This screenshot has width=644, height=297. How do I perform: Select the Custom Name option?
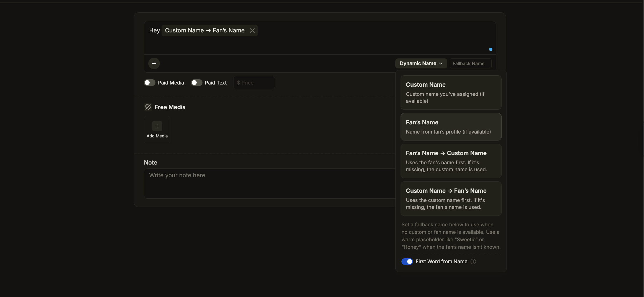(451, 93)
